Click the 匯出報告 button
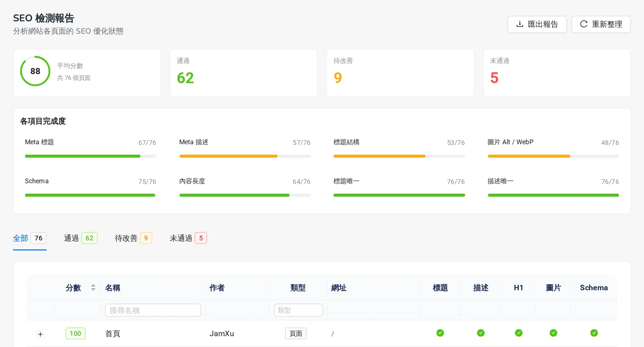The height and width of the screenshot is (347, 644). (537, 24)
